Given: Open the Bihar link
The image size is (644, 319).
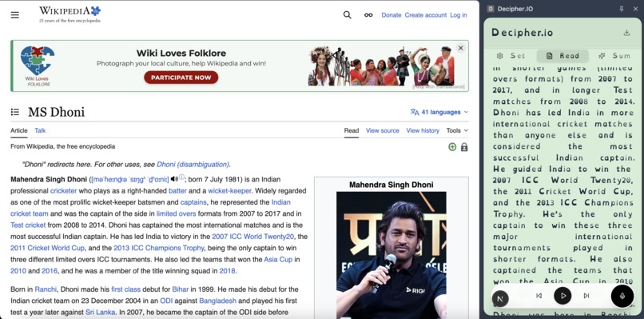Looking at the screenshot, I should click(x=181, y=289).
